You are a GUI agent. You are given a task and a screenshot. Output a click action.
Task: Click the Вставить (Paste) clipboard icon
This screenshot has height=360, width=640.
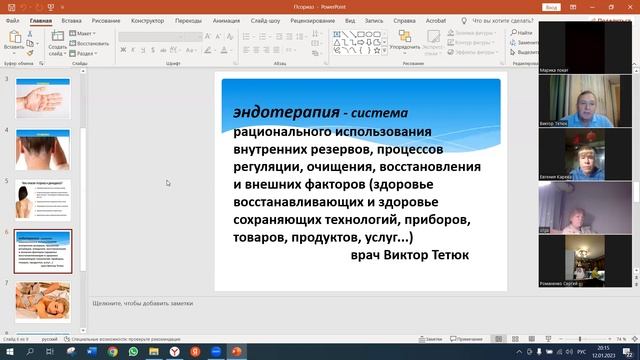[14, 37]
